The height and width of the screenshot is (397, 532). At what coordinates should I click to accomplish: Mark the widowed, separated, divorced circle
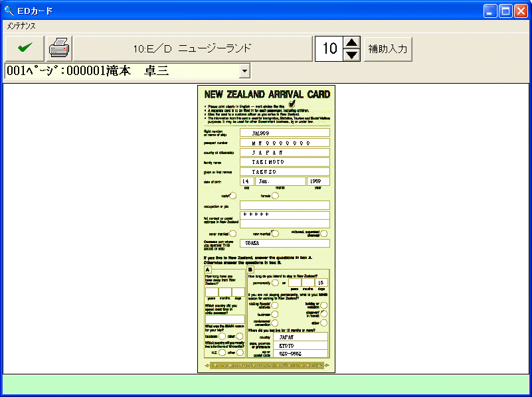coord(323,234)
